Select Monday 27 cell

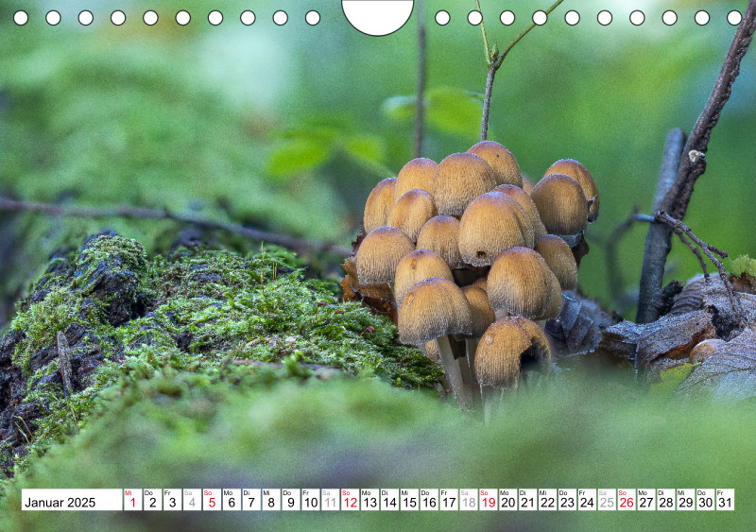pos(646,500)
